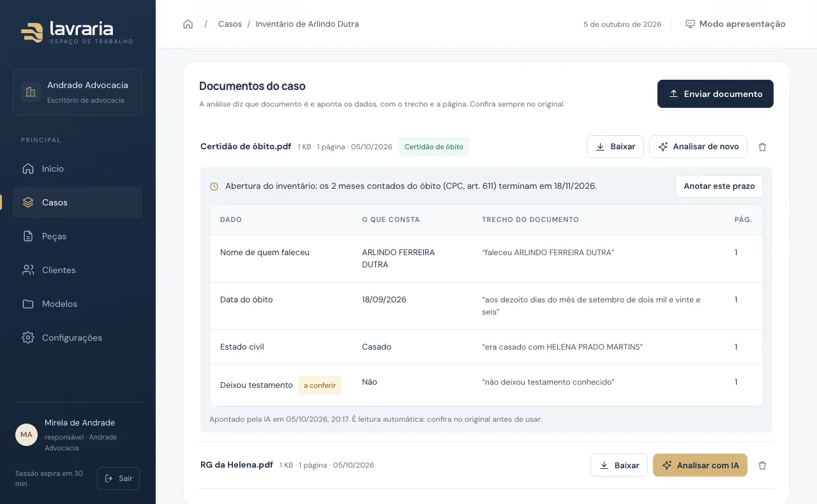Open Configurações in the sidebar
This screenshot has width=817, height=504.
[77, 337]
